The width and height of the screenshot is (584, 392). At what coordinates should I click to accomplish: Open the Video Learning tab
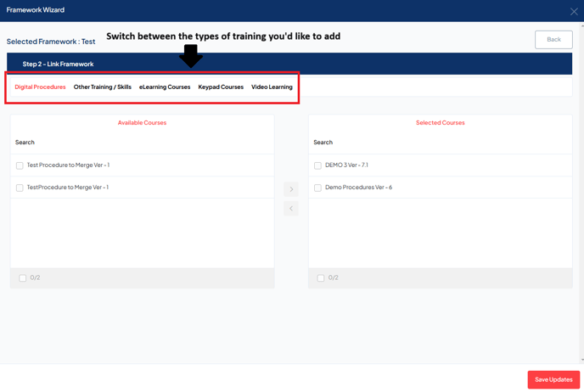(x=272, y=87)
